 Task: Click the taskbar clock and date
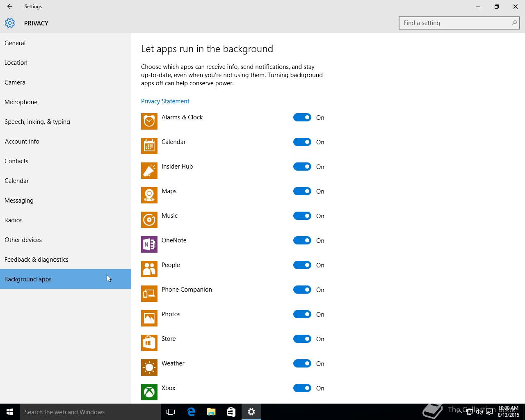pyautogui.click(x=509, y=412)
